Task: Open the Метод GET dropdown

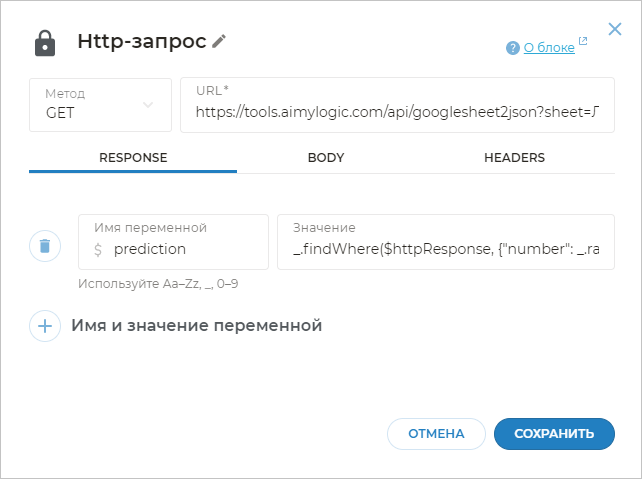Action: coord(100,105)
